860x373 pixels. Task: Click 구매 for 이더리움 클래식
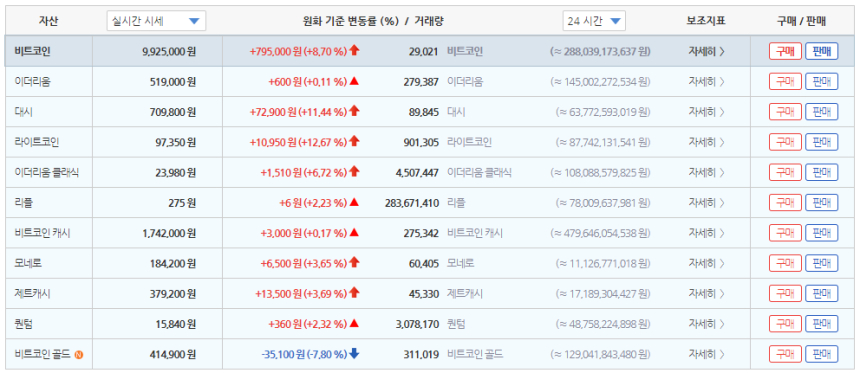pos(785,172)
